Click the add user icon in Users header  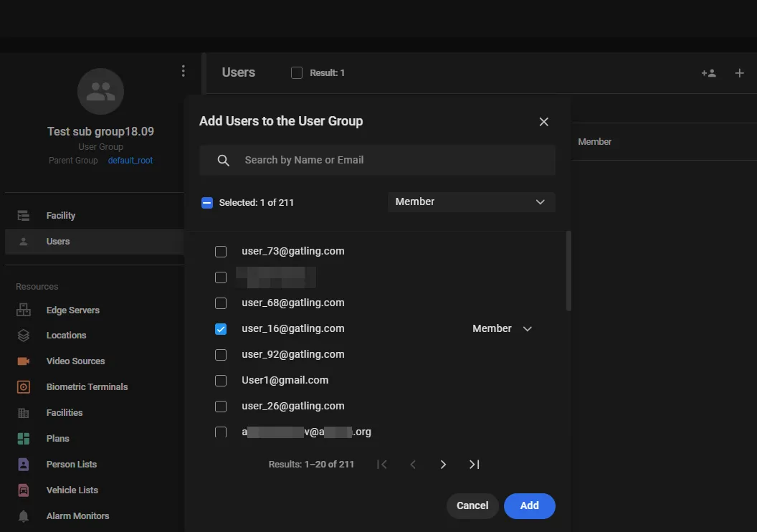[x=708, y=73]
